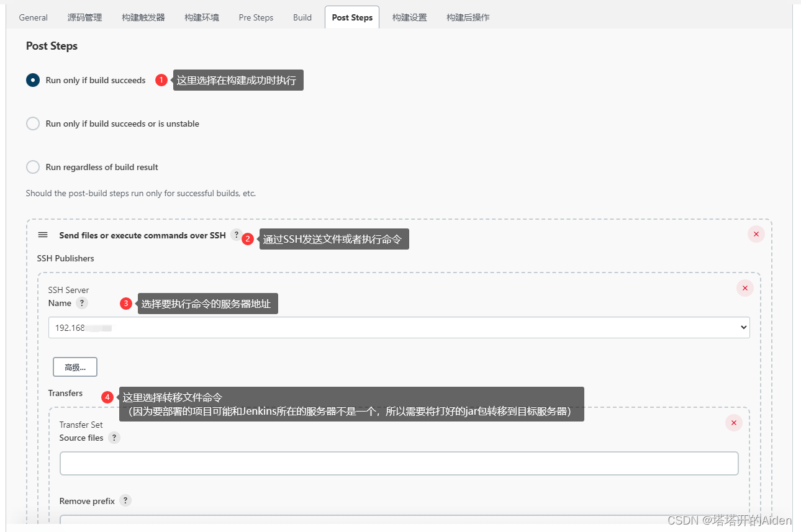Focus the Source files input field
Image resolution: width=801 pixels, height=532 pixels.
(399, 464)
